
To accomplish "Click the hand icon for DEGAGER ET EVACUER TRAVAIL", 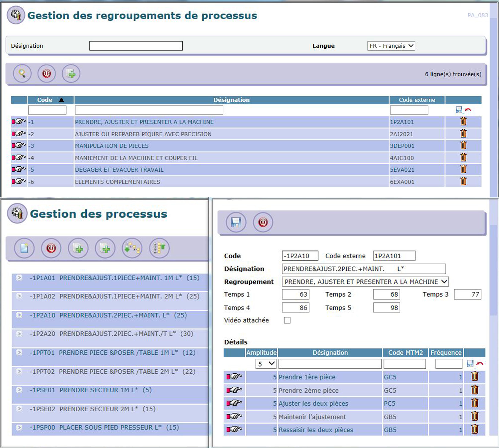I will coord(19,169).
